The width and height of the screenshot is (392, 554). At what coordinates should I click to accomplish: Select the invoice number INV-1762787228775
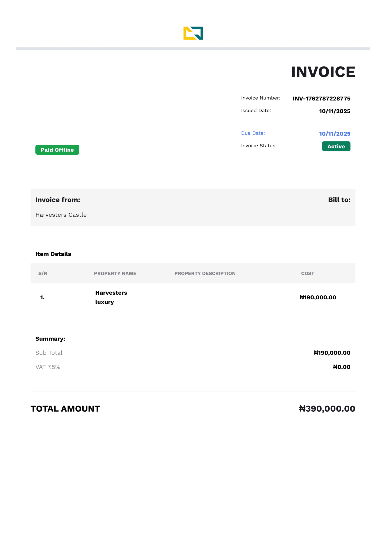[322, 99]
